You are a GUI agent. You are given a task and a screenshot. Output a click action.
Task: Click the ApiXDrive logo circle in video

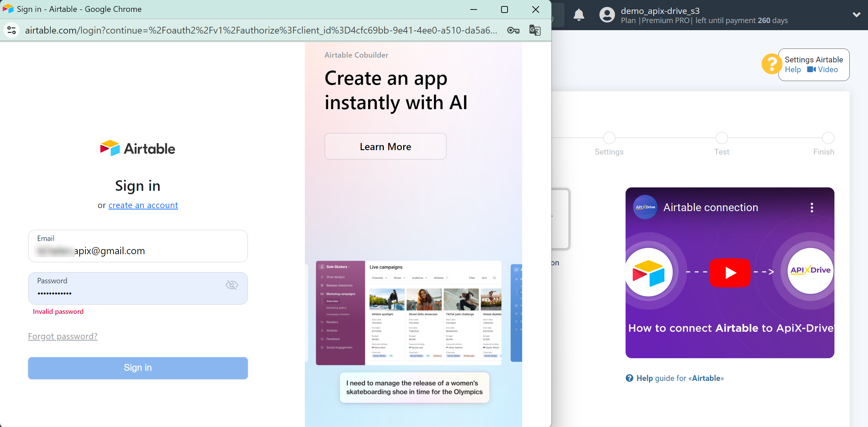[x=810, y=270]
